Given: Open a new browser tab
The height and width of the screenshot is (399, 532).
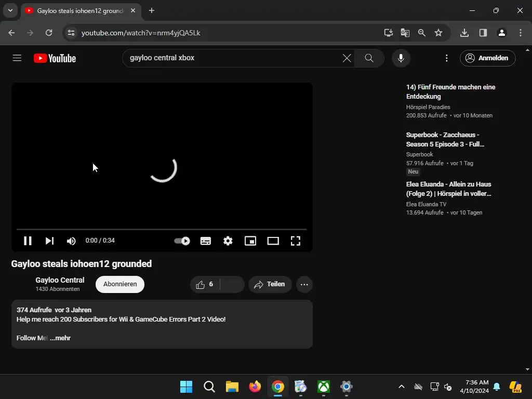Looking at the screenshot, I should pos(152,11).
